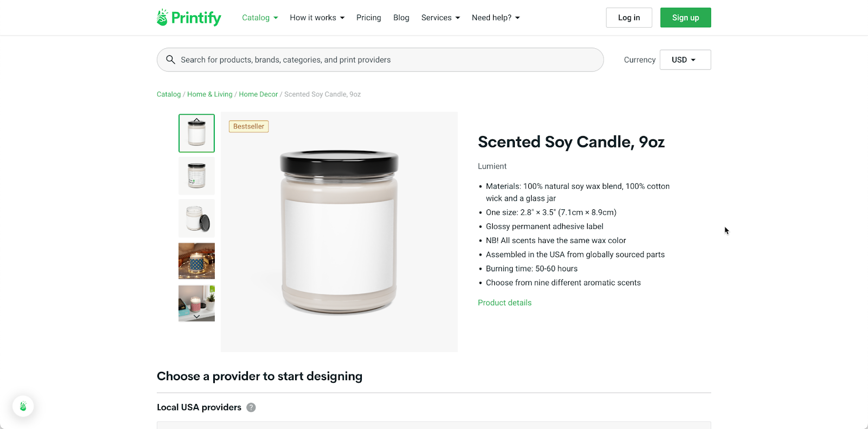This screenshot has height=429, width=868.
Task: Click the product search input field
Action: click(x=380, y=60)
